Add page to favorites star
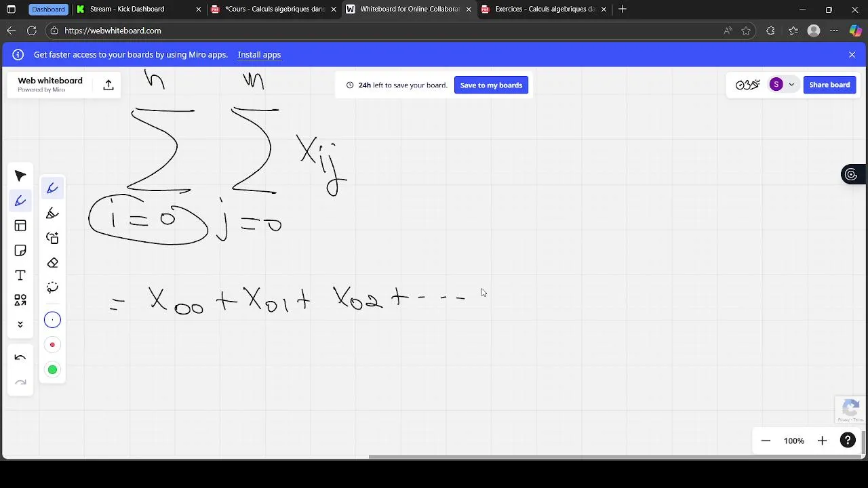 (746, 30)
